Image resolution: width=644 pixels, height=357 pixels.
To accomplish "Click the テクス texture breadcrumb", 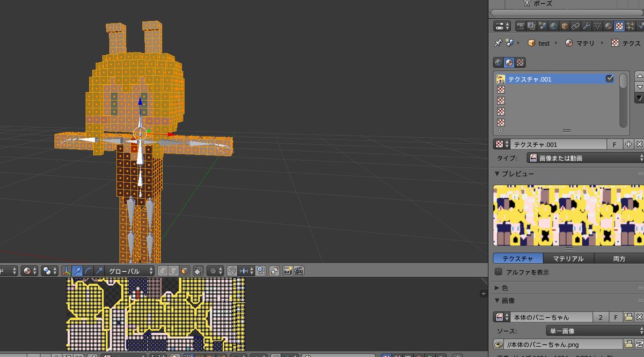I will point(626,43).
